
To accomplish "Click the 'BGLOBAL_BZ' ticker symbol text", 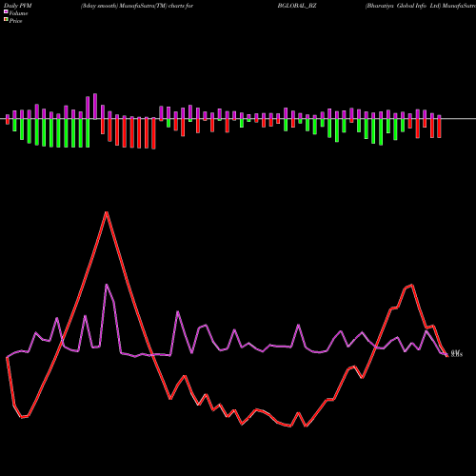I will (x=297, y=6).
